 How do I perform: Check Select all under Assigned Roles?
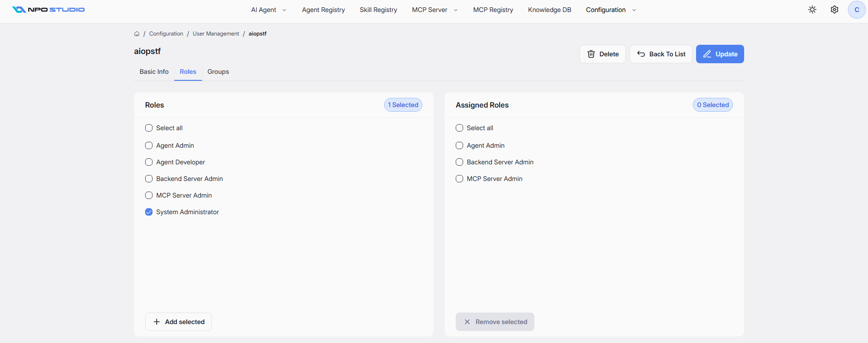[459, 128]
